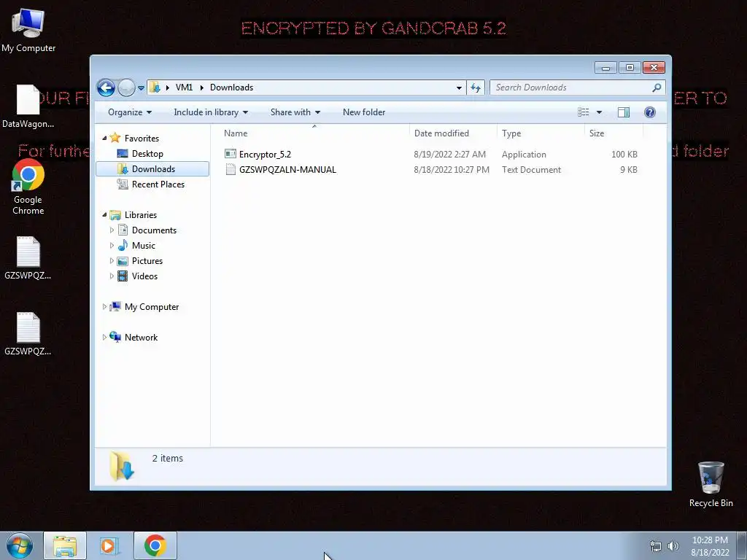Select Downloads under Favorites
The image size is (747, 560).
[x=153, y=169]
